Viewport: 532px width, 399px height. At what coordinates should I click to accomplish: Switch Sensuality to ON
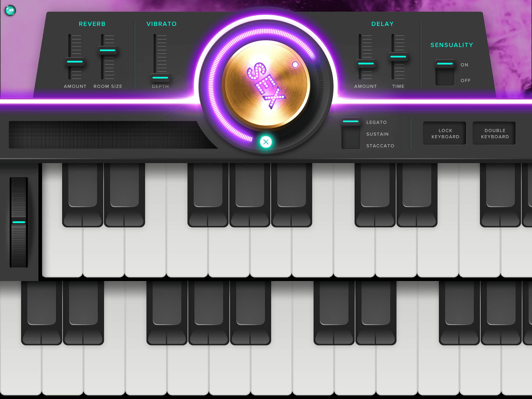tap(445, 64)
